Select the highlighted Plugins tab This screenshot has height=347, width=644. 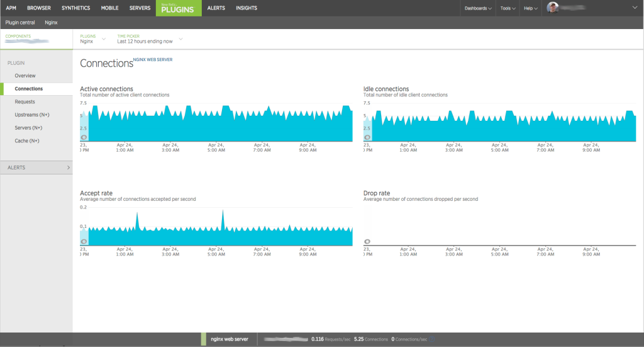(x=179, y=8)
